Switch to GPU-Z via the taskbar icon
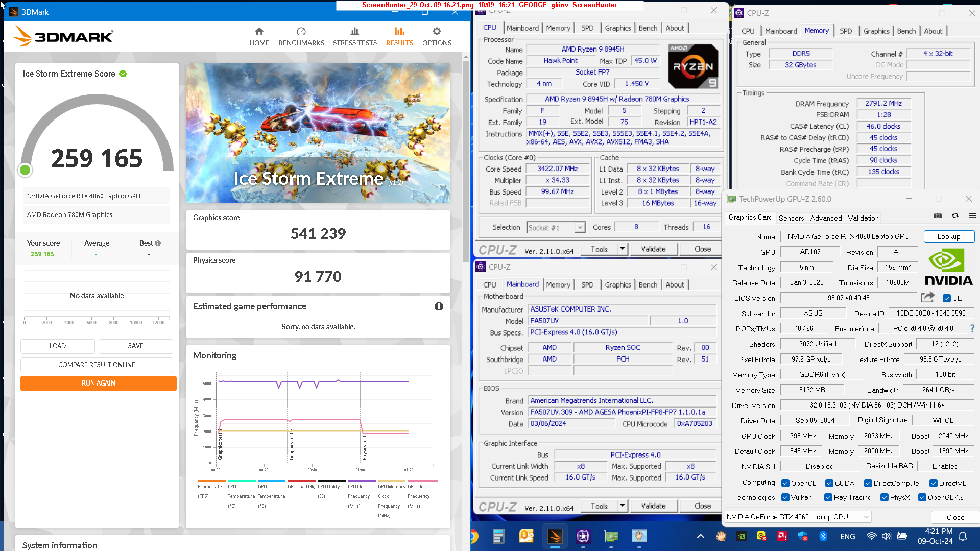The height and width of the screenshot is (551, 980). (611, 536)
